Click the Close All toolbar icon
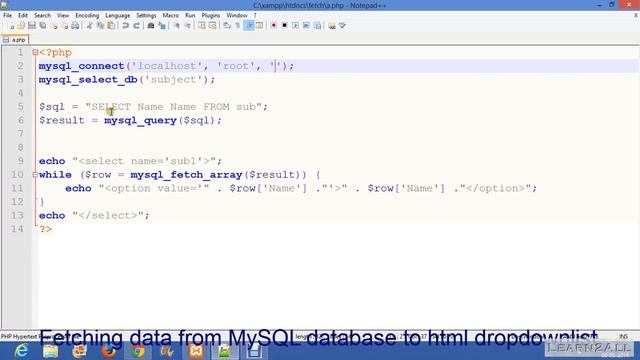 (64, 26)
